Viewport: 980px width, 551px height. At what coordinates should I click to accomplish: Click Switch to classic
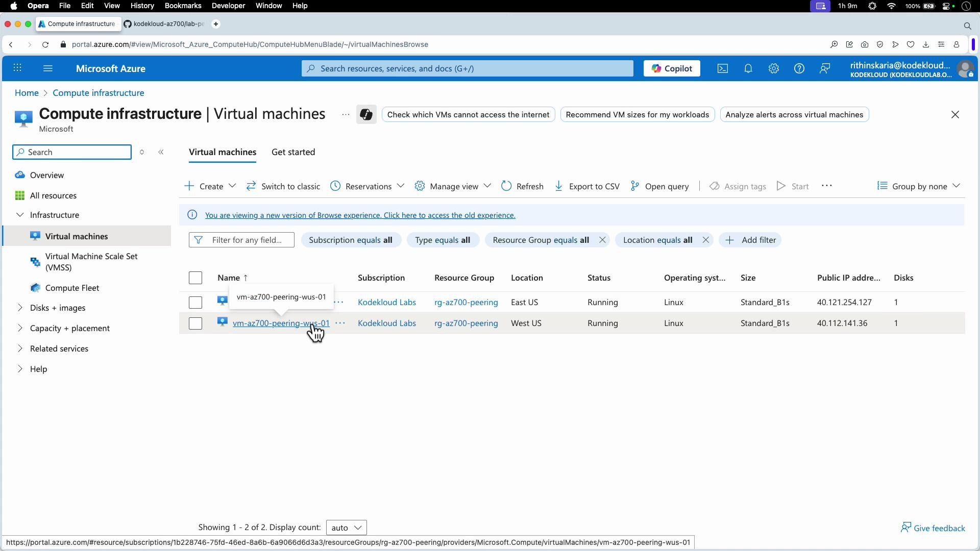pos(283,186)
